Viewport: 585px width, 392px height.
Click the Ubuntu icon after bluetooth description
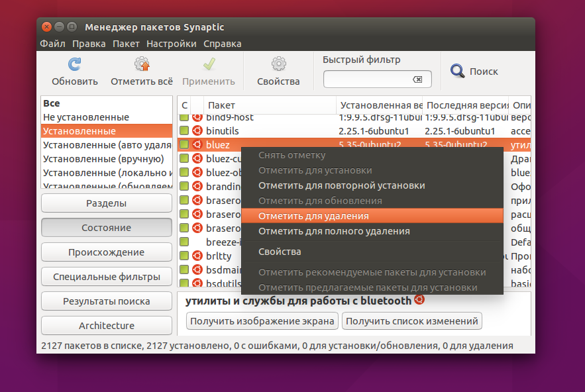pos(419,299)
